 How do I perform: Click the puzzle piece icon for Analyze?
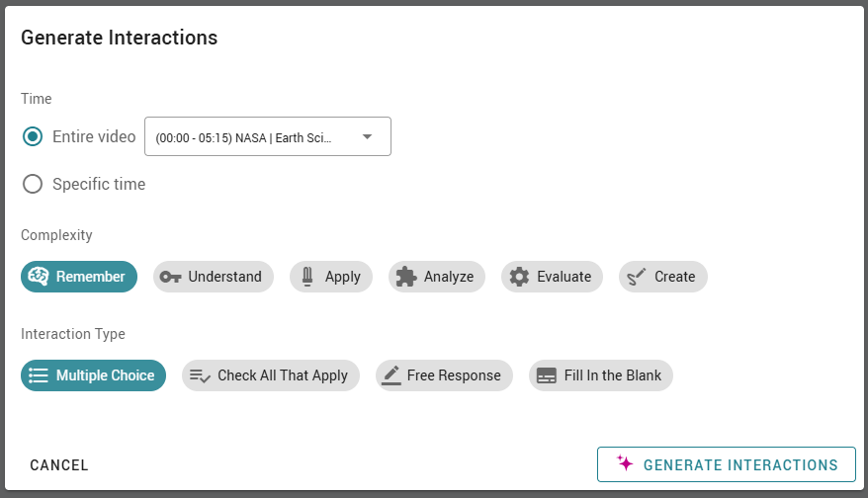click(x=406, y=277)
